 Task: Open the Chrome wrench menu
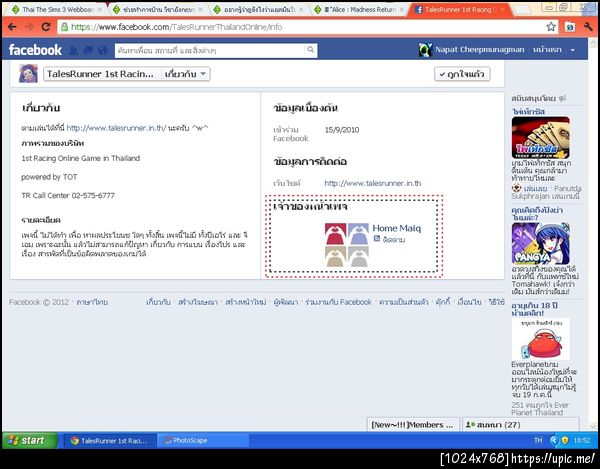coord(588,27)
